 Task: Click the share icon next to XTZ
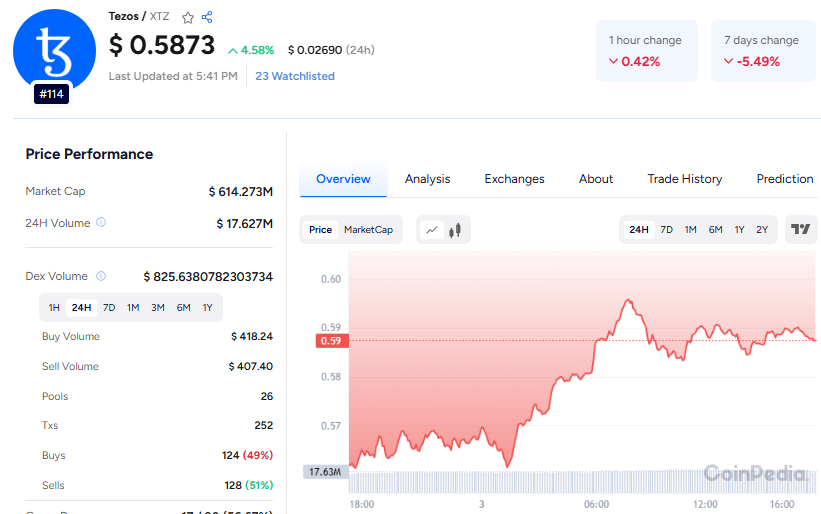207,17
